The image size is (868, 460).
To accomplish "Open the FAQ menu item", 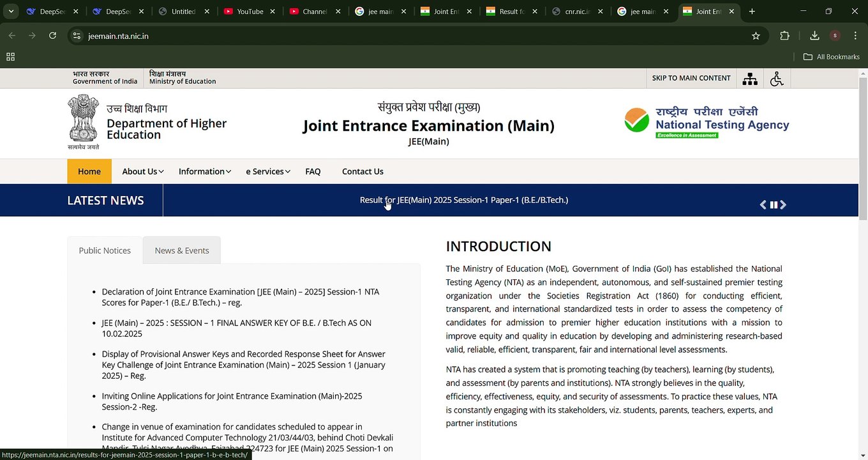I will coord(313,171).
